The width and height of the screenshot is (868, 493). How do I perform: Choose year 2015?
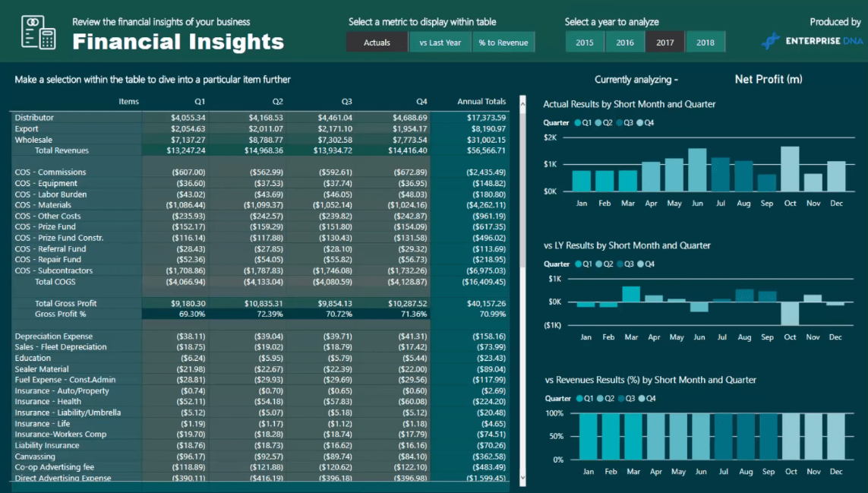tap(585, 42)
